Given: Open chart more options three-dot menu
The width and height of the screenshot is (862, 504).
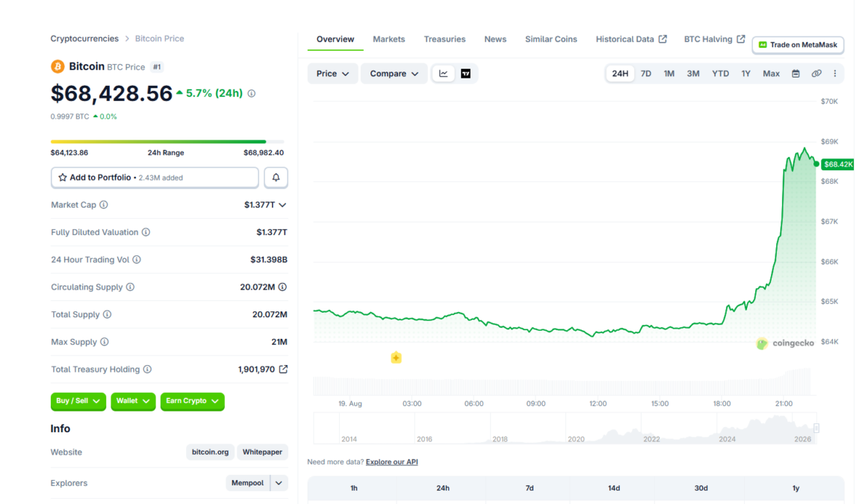Looking at the screenshot, I should tap(835, 74).
